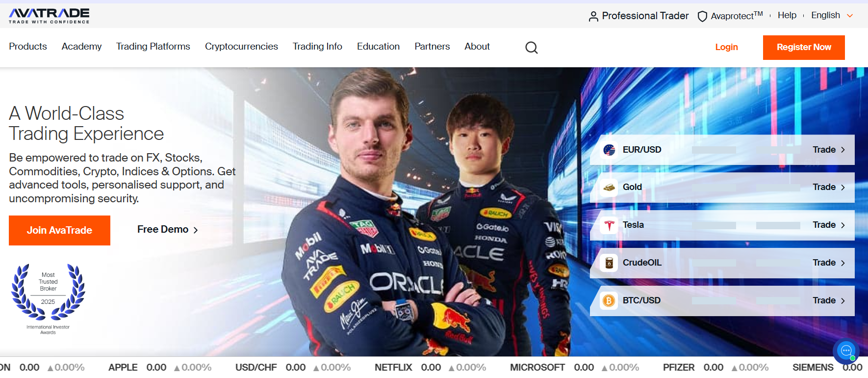The width and height of the screenshot is (868, 378).
Task: Click the Professional Trader user icon
Action: (593, 17)
